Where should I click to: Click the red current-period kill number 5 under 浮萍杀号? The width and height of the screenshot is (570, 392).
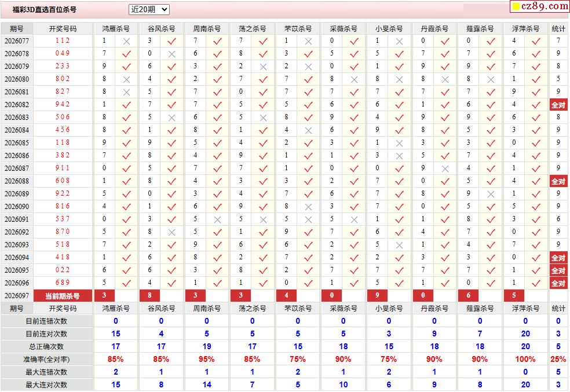coord(514,295)
